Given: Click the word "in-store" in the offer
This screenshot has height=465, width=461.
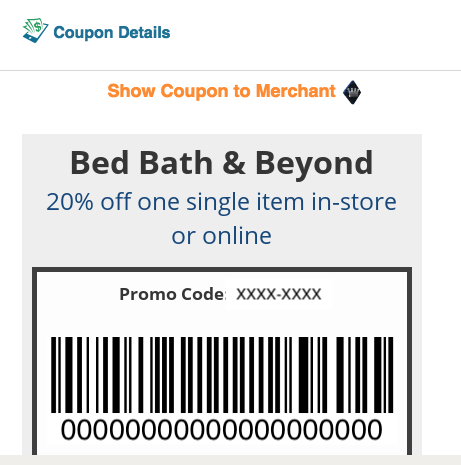Looking at the screenshot, I should [x=354, y=202].
